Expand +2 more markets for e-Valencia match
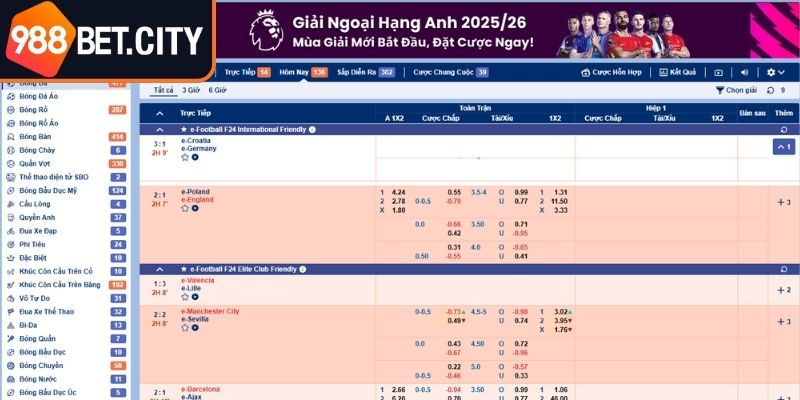The height and width of the screenshot is (400, 800). (x=784, y=290)
